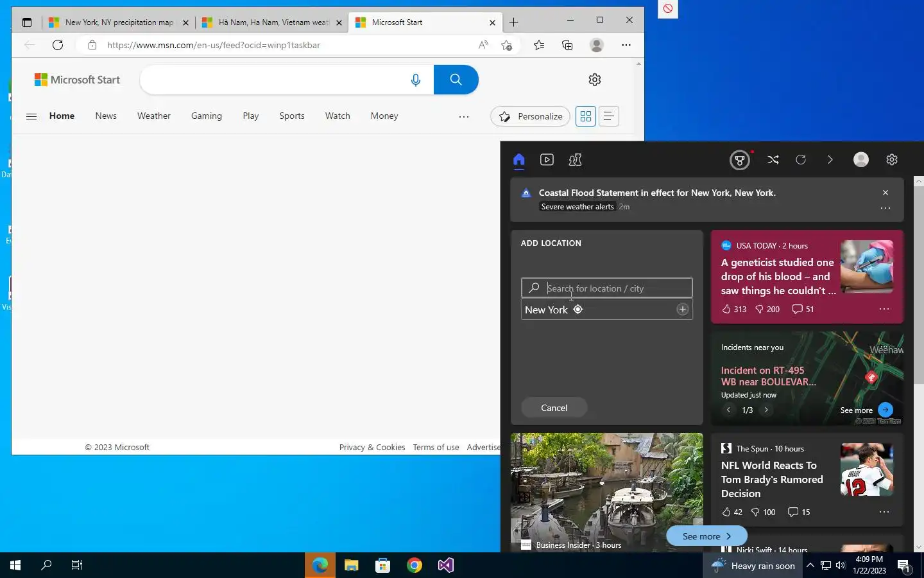Open more options on Tom Brady article
Viewport: 924px width, 578px height.
tap(884, 512)
